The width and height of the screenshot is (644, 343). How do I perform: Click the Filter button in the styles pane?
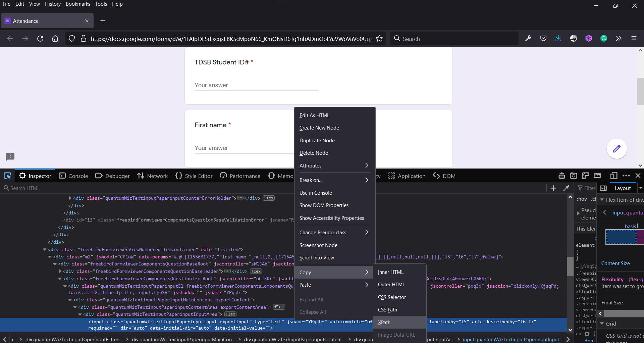click(586, 188)
